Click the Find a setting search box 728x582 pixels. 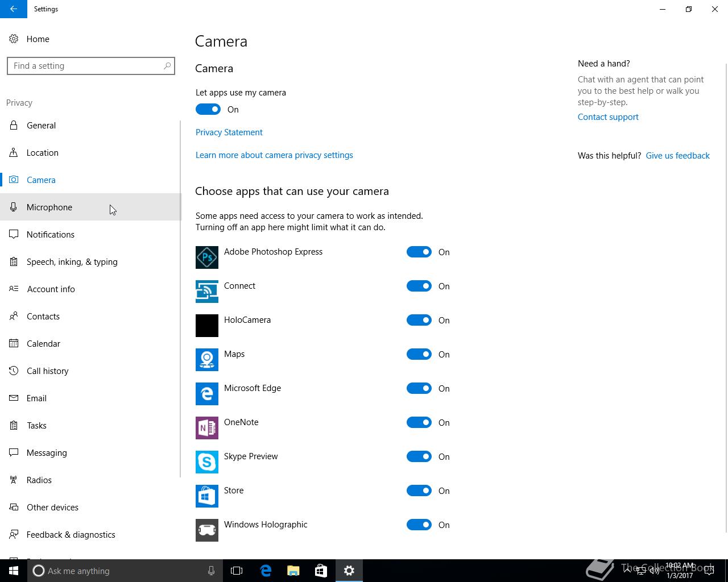(91, 66)
